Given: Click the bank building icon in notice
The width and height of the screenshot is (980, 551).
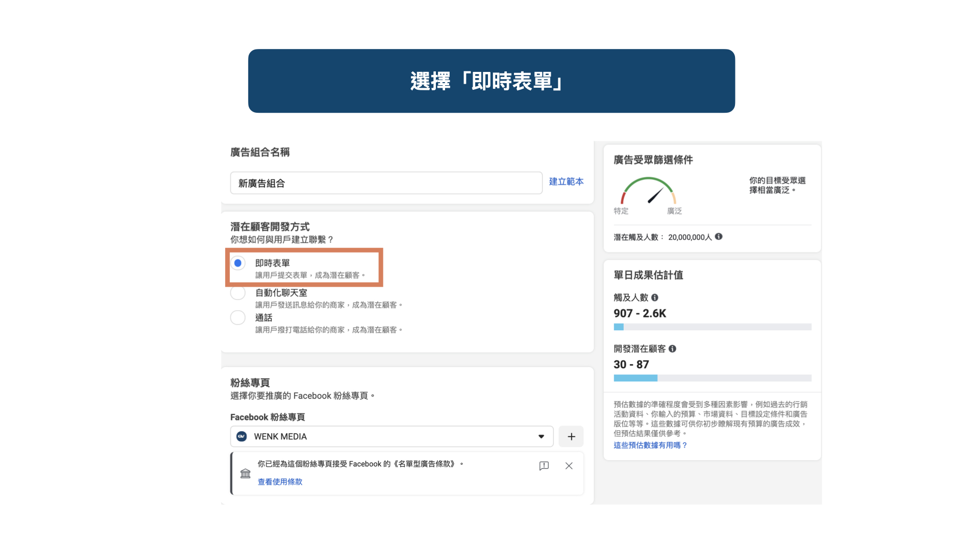Looking at the screenshot, I should coord(246,473).
